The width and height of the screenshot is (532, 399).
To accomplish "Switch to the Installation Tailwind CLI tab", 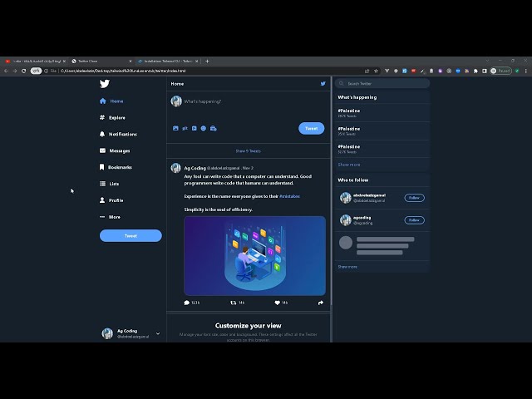I will pyautogui.click(x=167, y=61).
